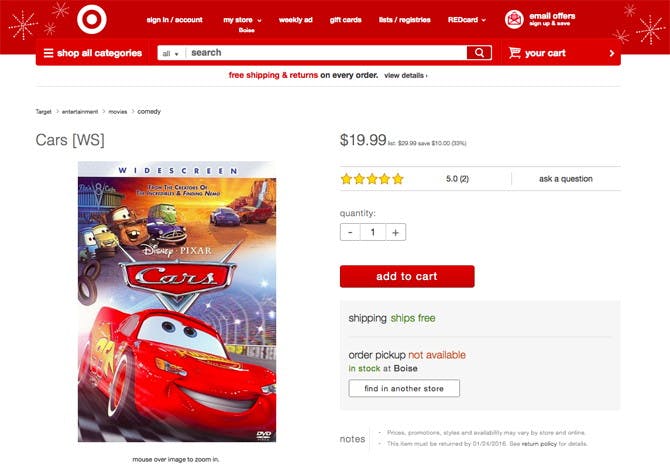Viewport: 670px width, 468px height.
Task: Increase quantity with the plus button
Action: [396, 232]
